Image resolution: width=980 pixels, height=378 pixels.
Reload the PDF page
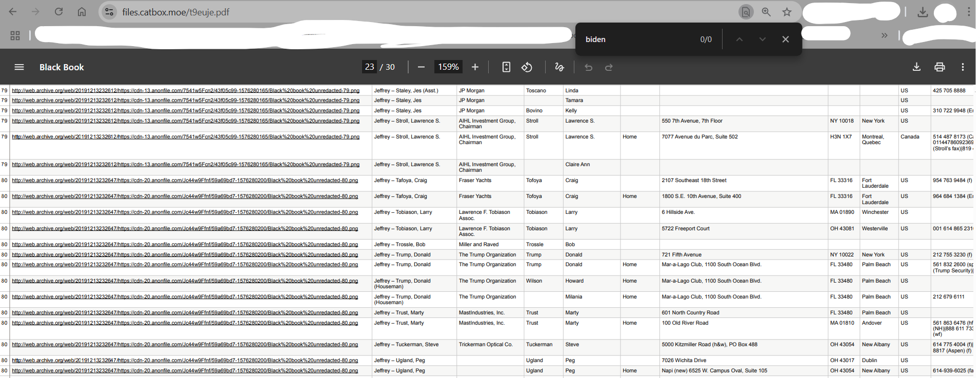click(x=58, y=12)
